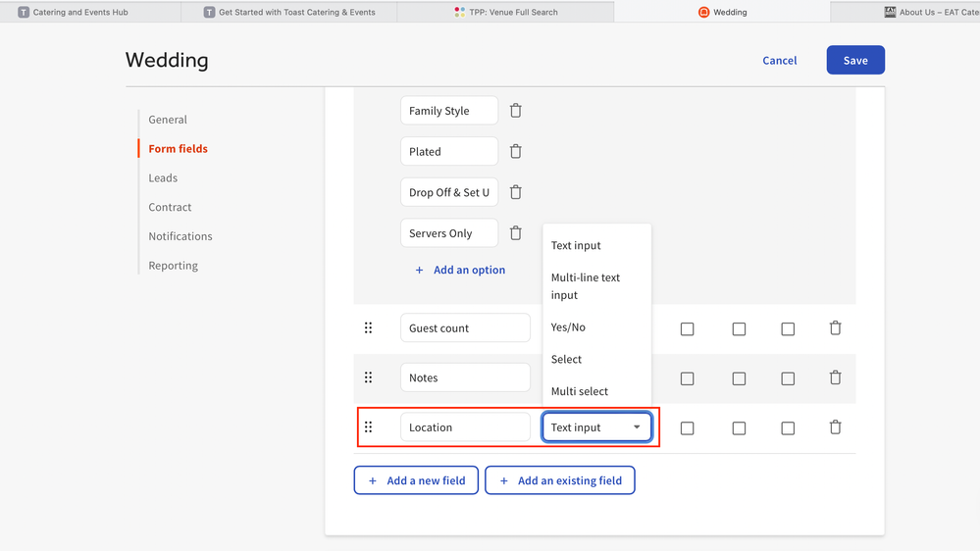The width and height of the screenshot is (980, 551).
Task: Open the Location field type dropdown
Action: 596,427
